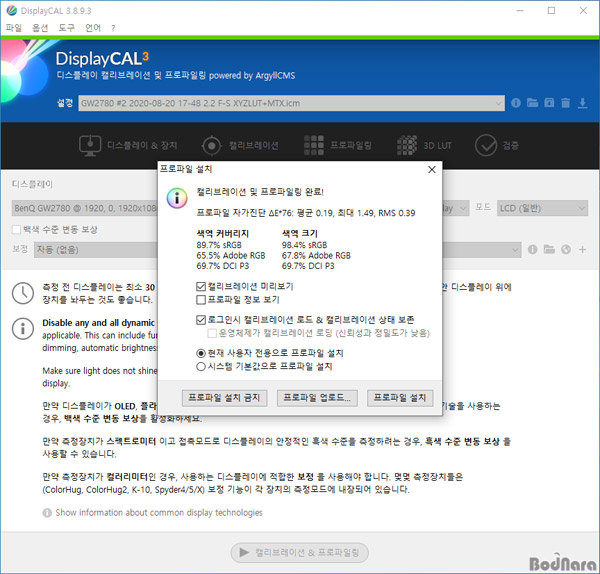The image size is (600, 574).
Task: Click the profiling grid icon
Action: (x=314, y=145)
